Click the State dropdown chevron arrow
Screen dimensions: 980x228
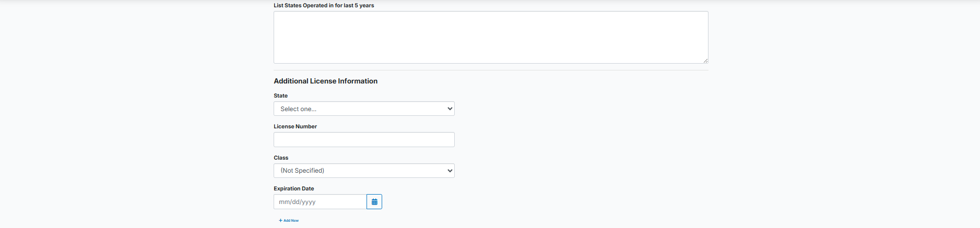tap(450, 109)
